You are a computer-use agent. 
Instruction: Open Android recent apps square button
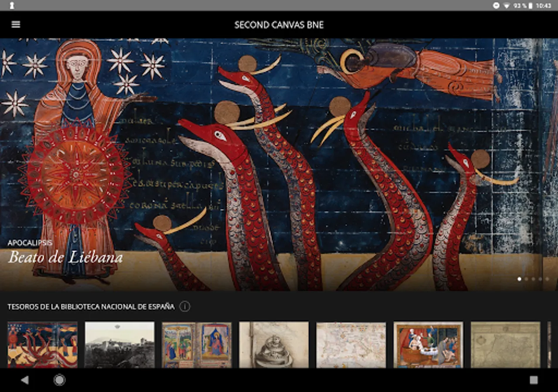click(x=534, y=380)
